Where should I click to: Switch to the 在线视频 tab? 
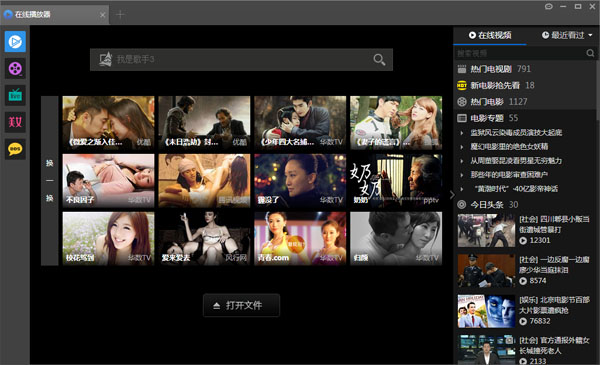[x=490, y=35]
